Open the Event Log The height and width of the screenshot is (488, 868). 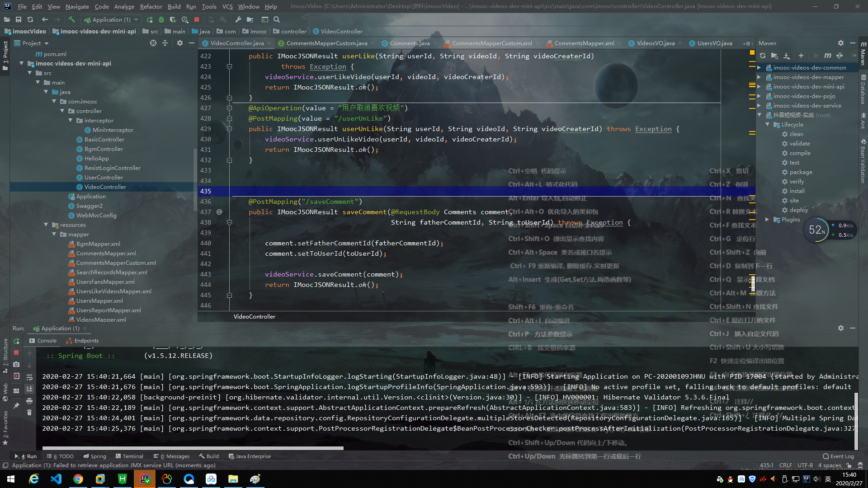[838, 456]
